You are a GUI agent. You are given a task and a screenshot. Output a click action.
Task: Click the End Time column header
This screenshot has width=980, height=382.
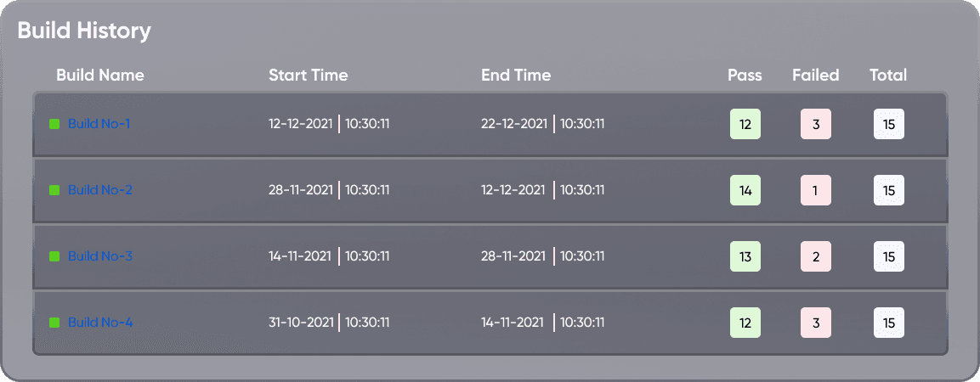[516, 75]
